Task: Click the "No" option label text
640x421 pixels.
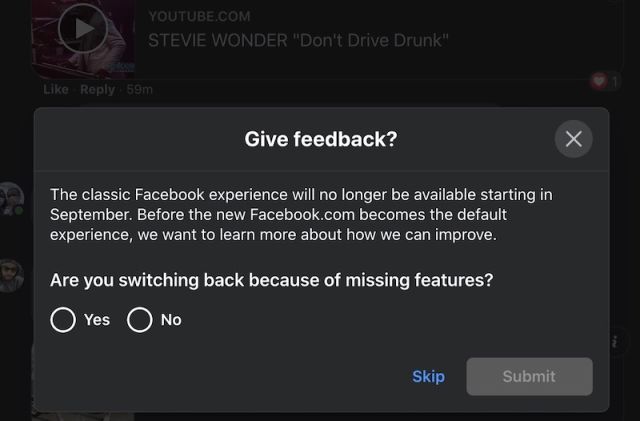Action: click(171, 320)
